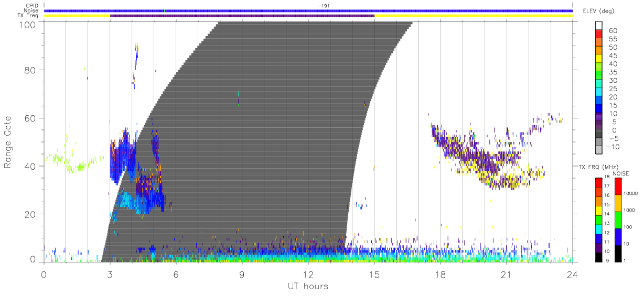Click the "CPID" label
This screenshot has width=644, height=297.
coord(33,6)
